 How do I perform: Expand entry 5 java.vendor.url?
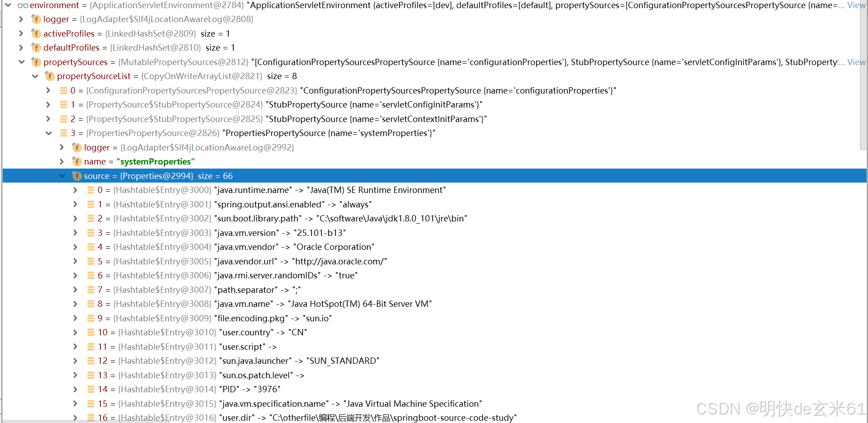(75, 261)
